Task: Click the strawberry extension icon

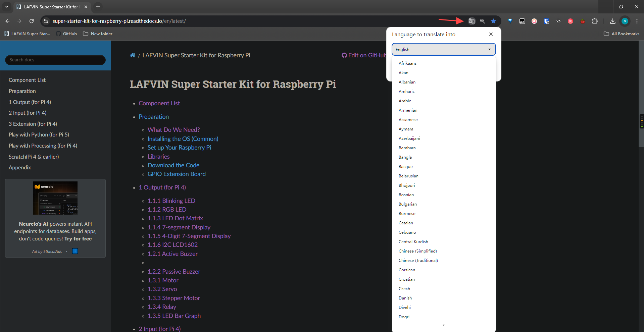Action: click(x=583, y=21)
